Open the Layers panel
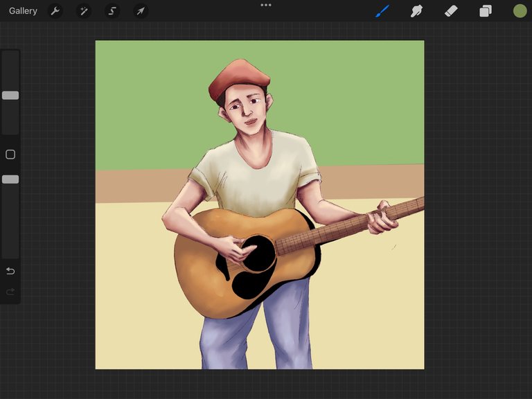Viewport: 532px width, 399px height. click(x=486, y=11)
